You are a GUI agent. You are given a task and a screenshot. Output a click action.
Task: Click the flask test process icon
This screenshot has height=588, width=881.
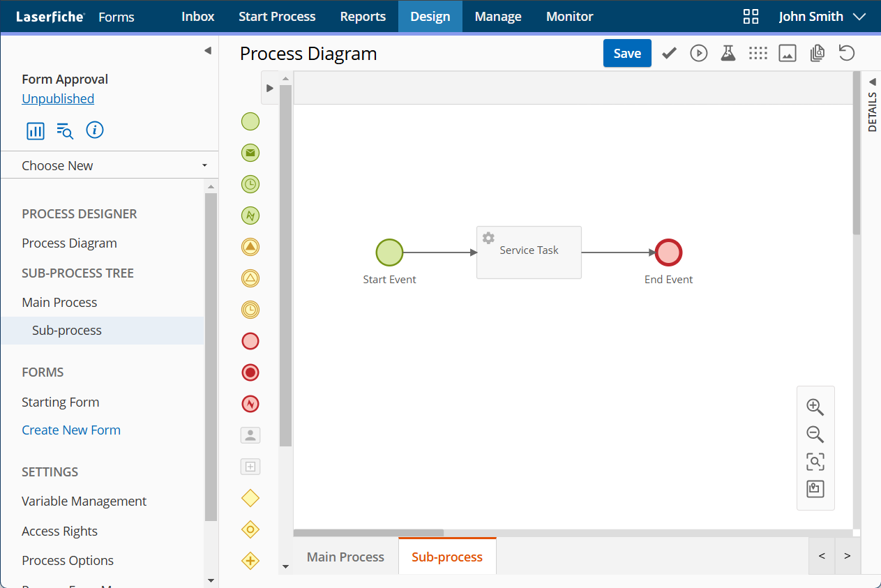(728, 54)
